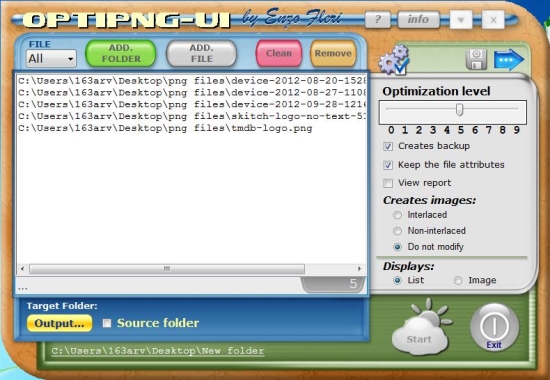Select the device-2012-08-27 file row
550x380 pixels.
(x=192, y=93)
